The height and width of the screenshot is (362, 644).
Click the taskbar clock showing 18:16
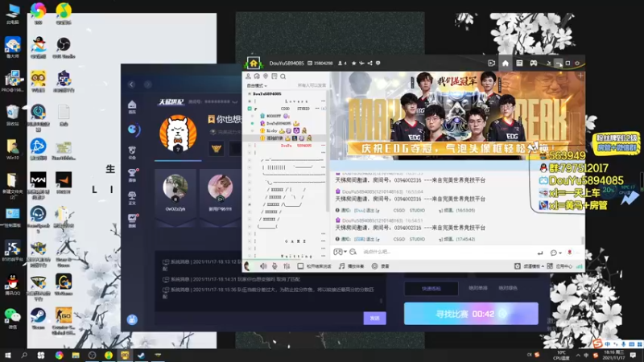point(614,356)
